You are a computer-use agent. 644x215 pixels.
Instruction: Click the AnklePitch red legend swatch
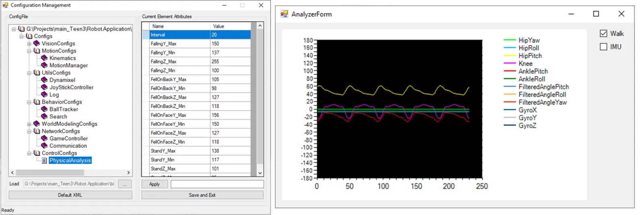[x=510, y=71]
